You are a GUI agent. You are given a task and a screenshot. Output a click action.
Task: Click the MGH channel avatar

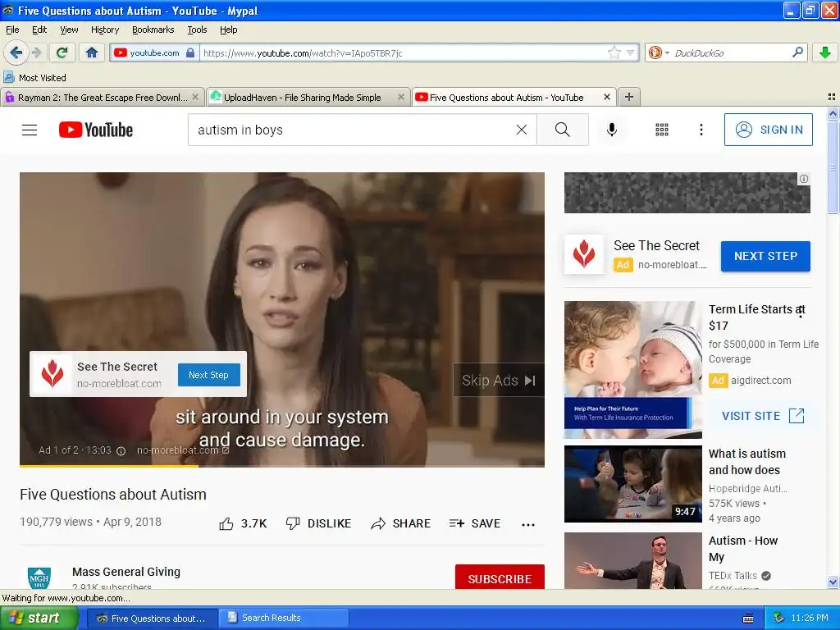tap(39, 577)
